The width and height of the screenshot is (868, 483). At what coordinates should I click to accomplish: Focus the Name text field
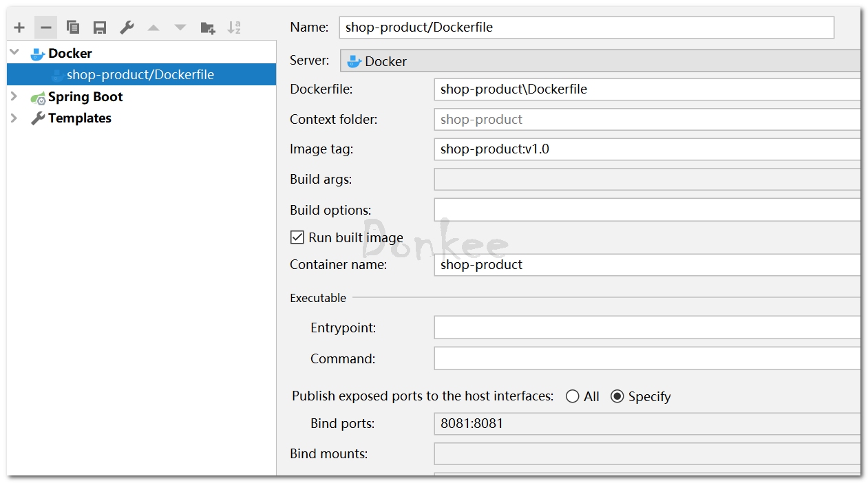tap(586, 28)
